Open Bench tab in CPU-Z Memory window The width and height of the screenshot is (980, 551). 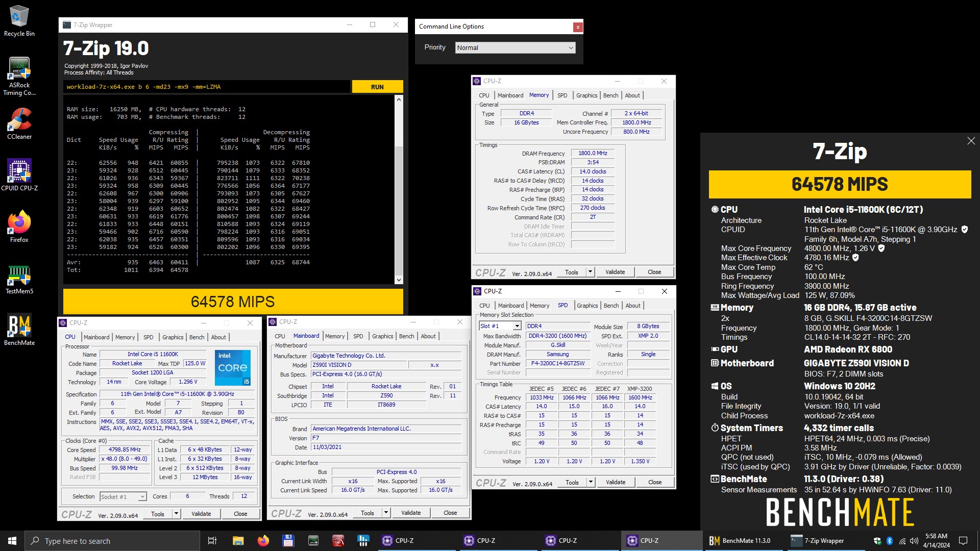(x=610, y=95)
